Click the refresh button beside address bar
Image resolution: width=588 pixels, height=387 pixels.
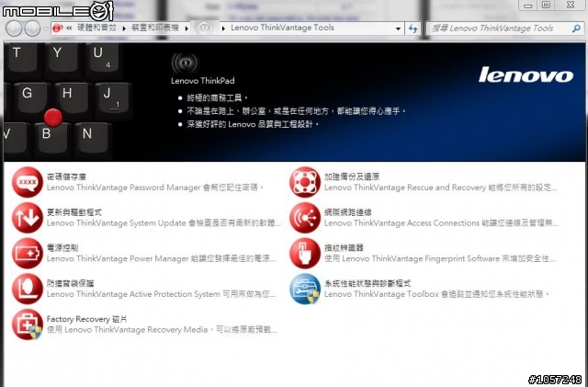tap(413, 28)
